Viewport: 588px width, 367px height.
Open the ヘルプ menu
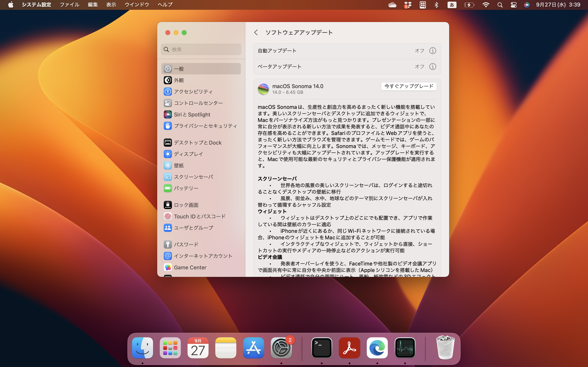165,5
